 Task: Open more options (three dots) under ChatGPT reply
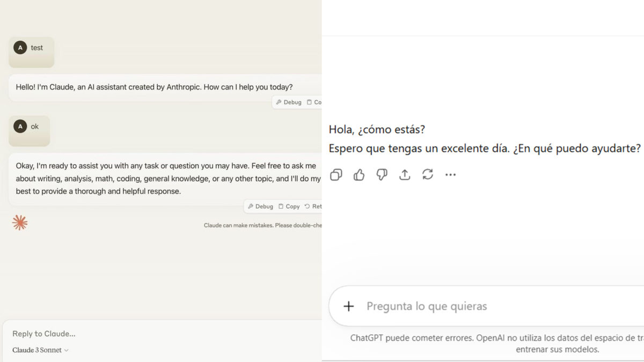[x=451, y=175]
